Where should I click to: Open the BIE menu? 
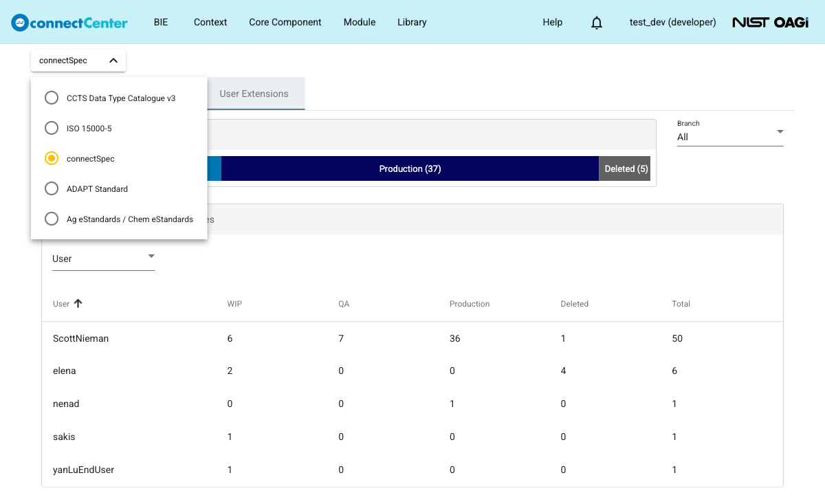point(161,22)
